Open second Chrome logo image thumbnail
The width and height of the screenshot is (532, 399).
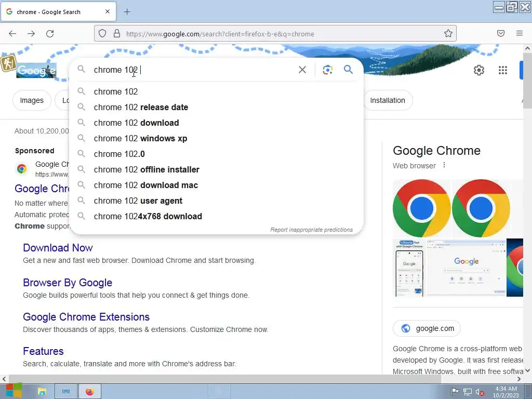coord(481,208)
